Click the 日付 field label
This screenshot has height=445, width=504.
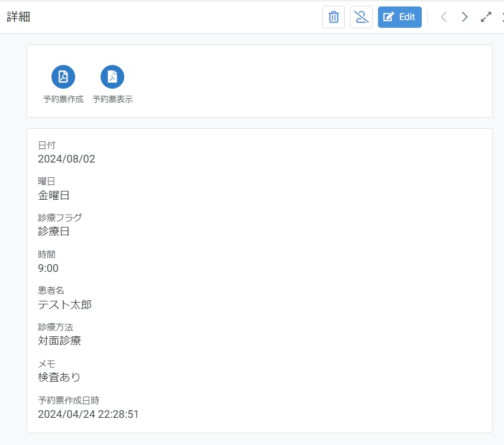coord(47,145)
